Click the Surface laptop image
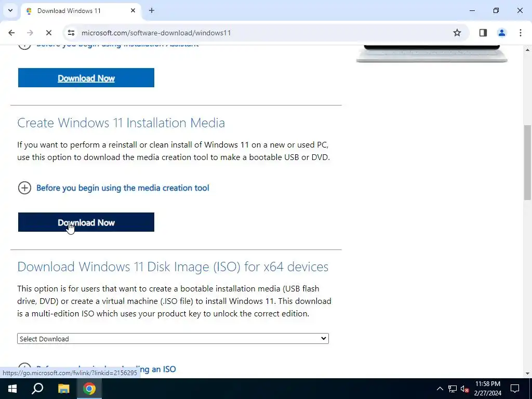Image resolution: width=532 pixels, height=399 pixels. click(x=432, y=54)
